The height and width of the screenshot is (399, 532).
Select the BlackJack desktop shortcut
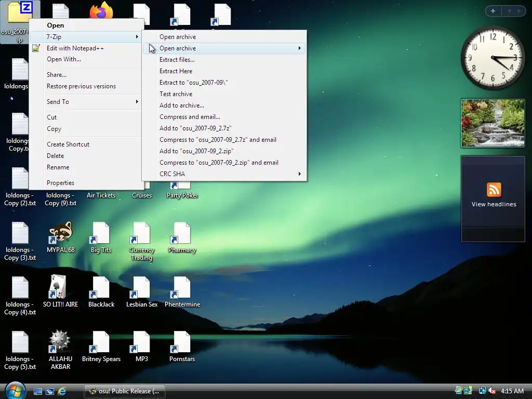(x=101, y=292)
